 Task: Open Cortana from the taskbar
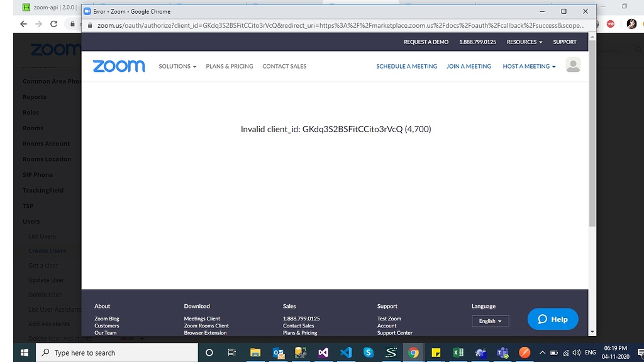(x=209, y=353)
